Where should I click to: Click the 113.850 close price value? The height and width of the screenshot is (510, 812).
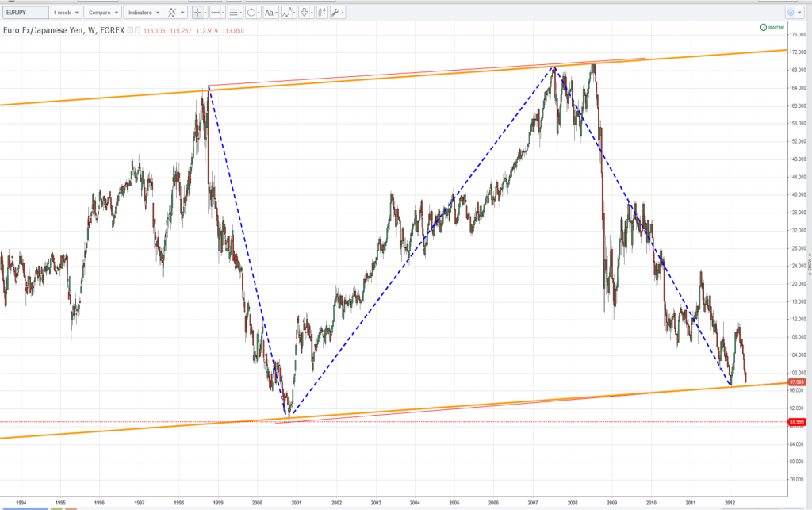pyautogui.click(x=233, y=31)
